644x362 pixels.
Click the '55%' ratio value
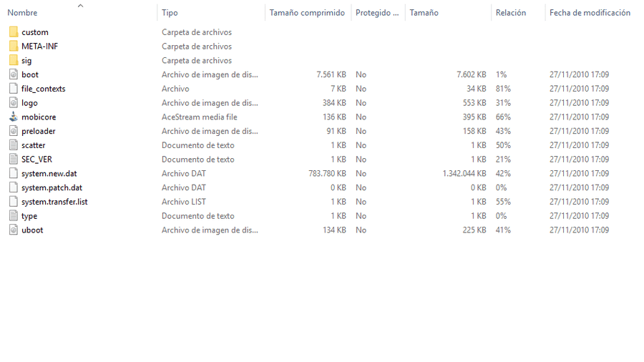point(503,202)
